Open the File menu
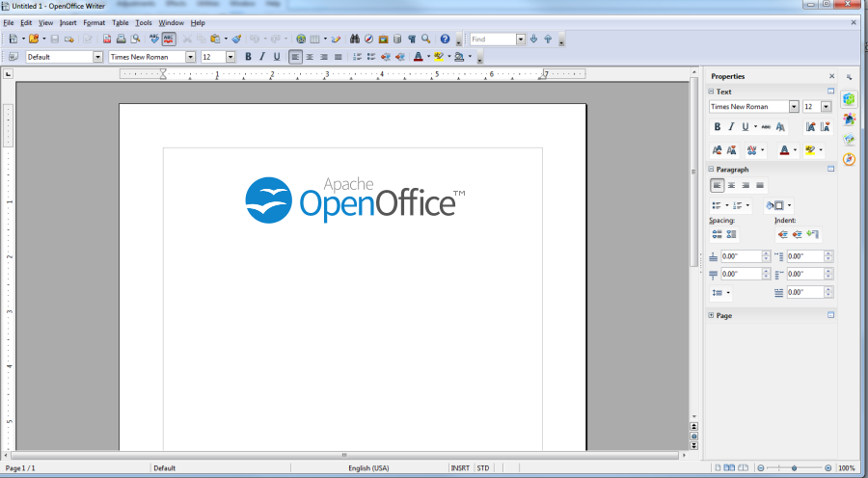This screenshot has width=868, height=478. tap(9, 23)
